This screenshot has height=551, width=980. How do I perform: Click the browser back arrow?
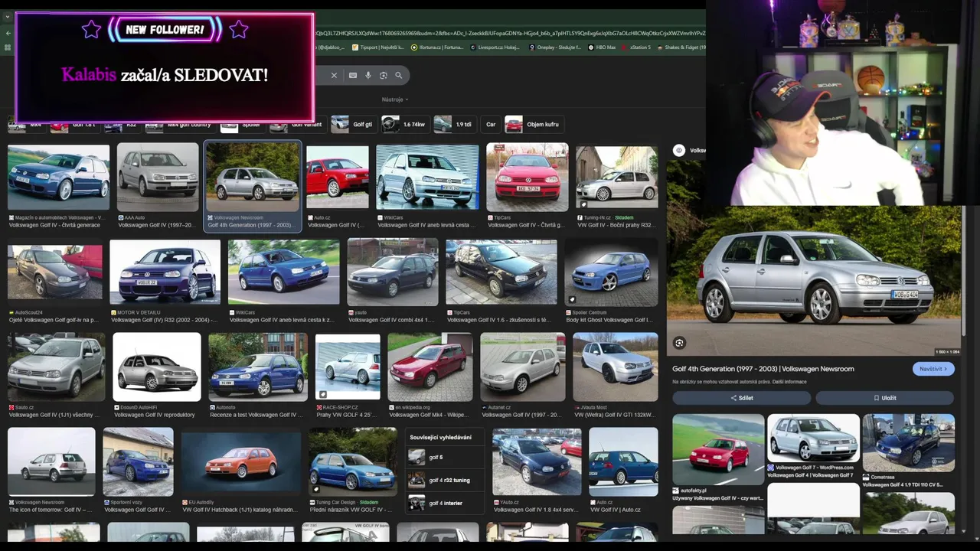(8, 33)
